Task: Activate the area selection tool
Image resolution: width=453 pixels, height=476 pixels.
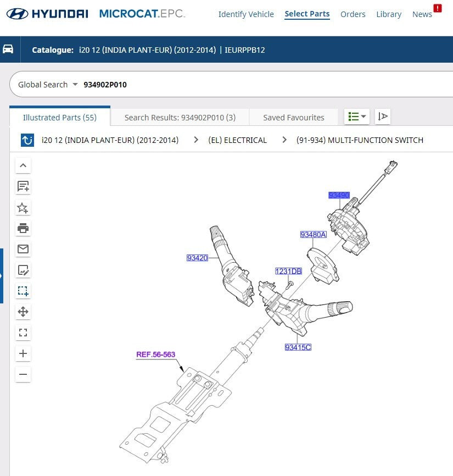Action: coord(23,291)
